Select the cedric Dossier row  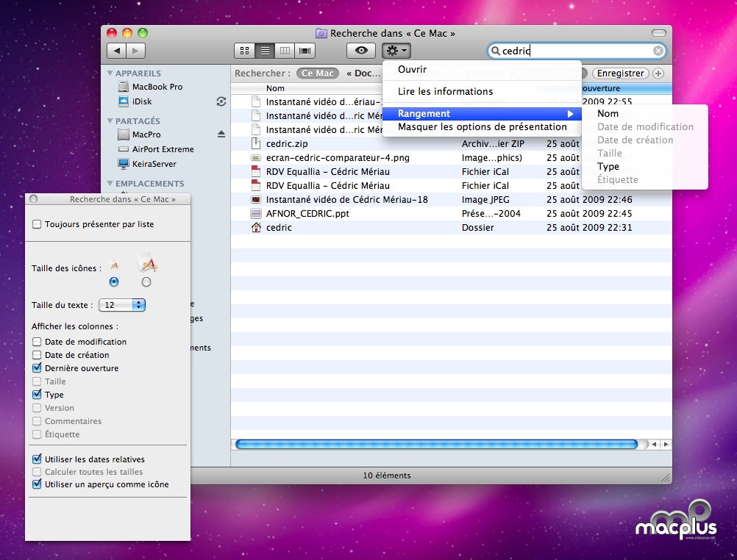[x=451, y=227]
